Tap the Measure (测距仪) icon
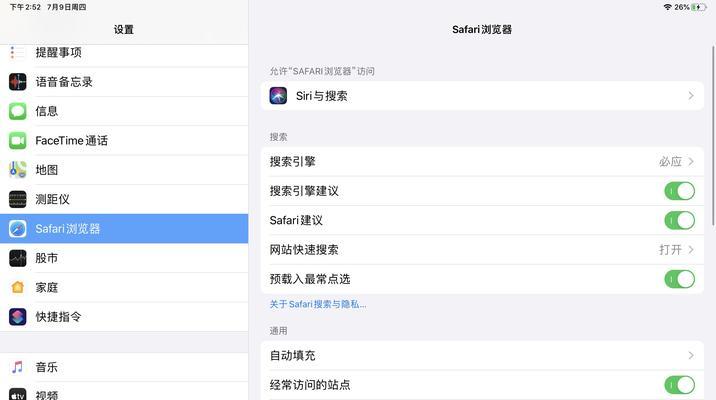 tap(17, 199)
